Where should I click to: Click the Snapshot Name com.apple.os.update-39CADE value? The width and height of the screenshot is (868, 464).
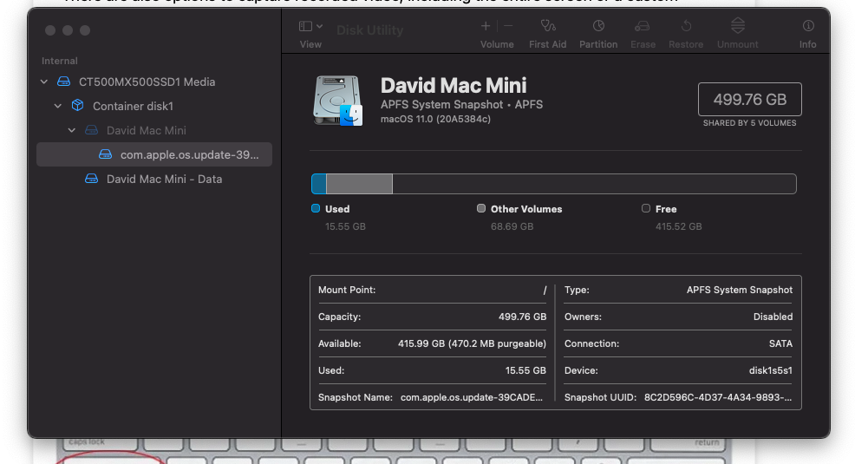click(472, 397)
